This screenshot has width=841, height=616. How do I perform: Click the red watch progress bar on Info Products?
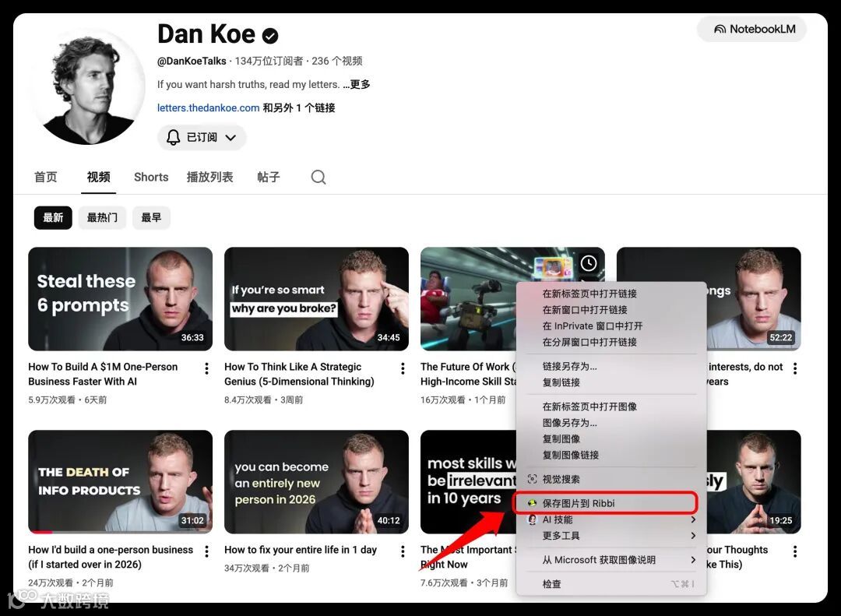coord(41,532)
